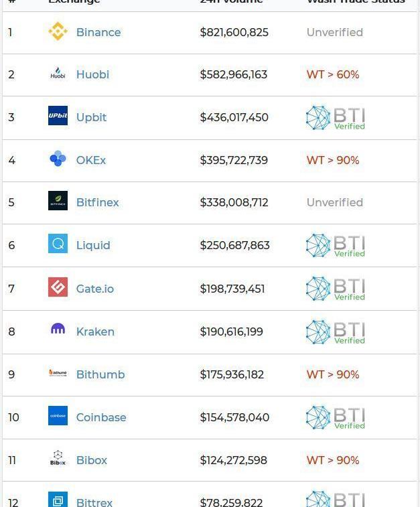
Task: Click the Upbit logo icon
Action: pos(58,115)
